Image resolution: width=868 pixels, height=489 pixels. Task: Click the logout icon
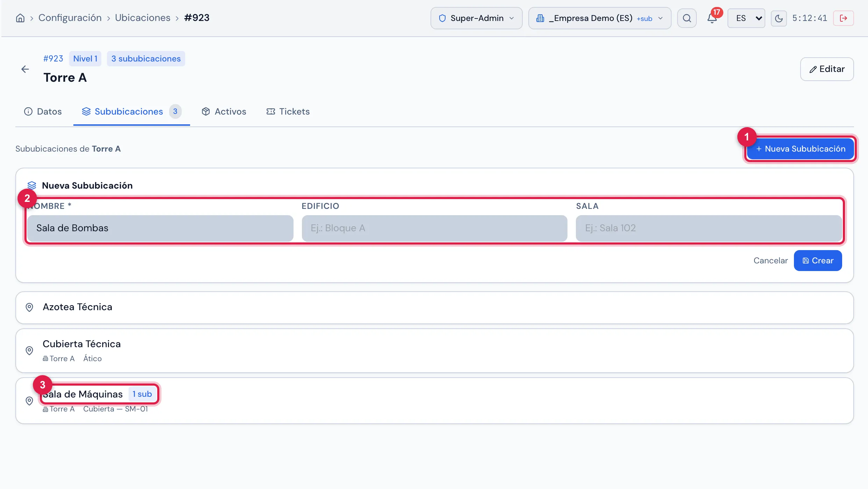(x=843, y=18)
